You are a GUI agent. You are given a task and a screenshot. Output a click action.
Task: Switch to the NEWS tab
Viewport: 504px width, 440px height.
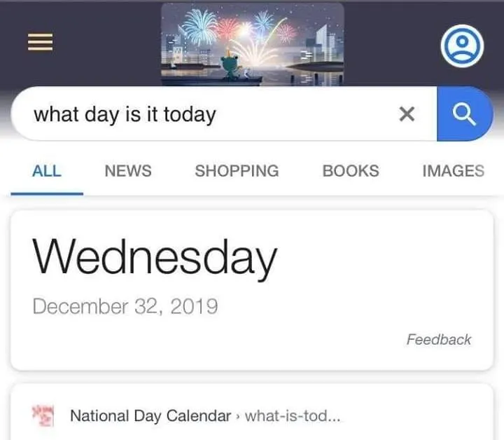click(x=127, y=171)
